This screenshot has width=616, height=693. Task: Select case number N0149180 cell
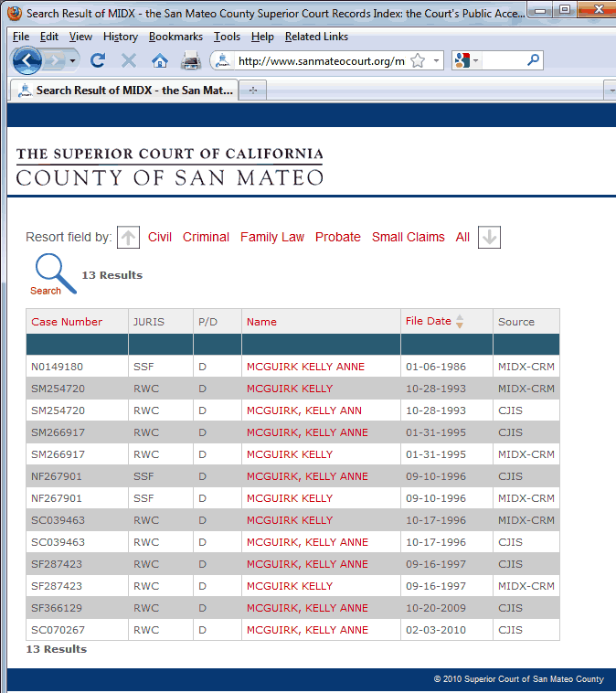[x=78, y=367]
